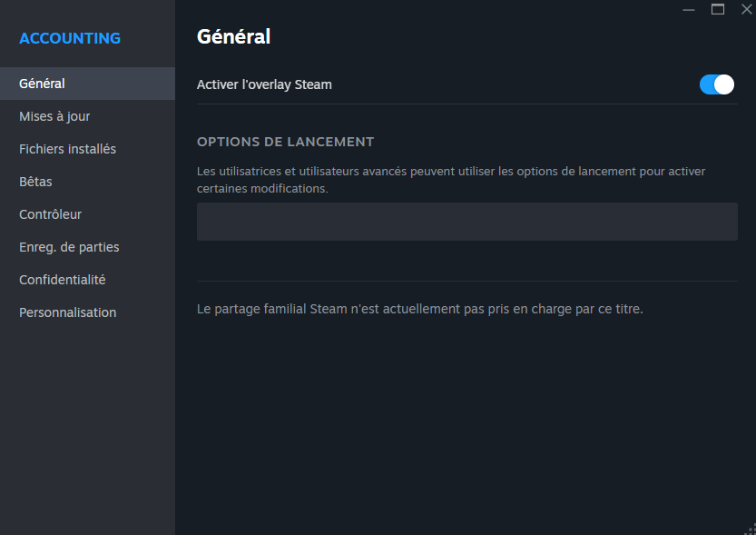Viewport: 756px width, 535px height.
Task: Disable the Steam overlay toggle
Action: tap(716, 84)
